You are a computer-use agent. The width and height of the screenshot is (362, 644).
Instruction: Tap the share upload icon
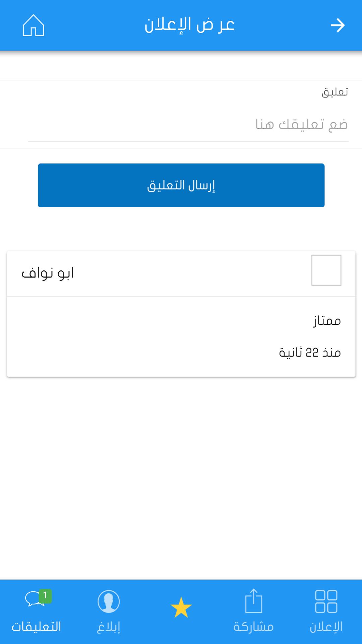[x=254, y=601]
